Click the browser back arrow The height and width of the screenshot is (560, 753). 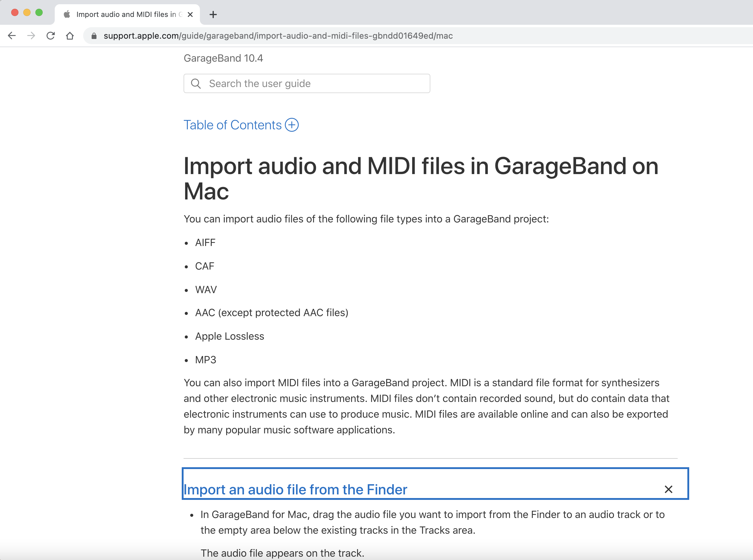(x=12, y=36)
